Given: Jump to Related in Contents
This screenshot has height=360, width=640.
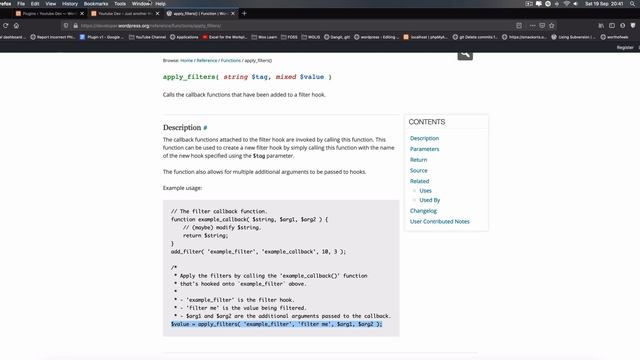Looking at the screenshot, I should coord(420,181).
